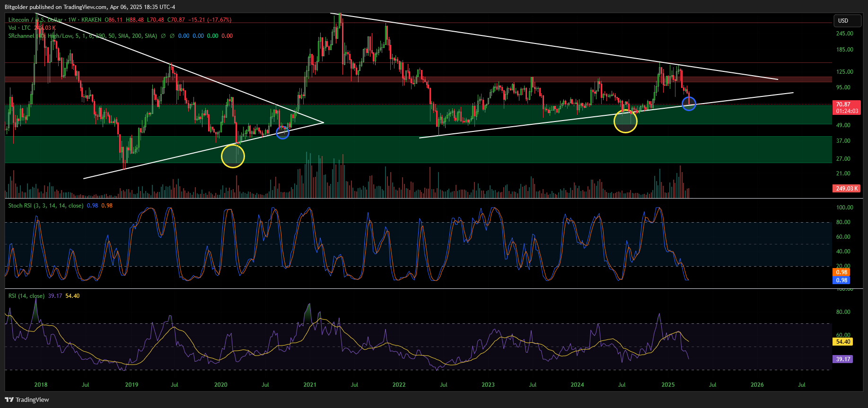868x408 pixels.
Task: Click the 2021 label on time axis
Action: click(x=310, y=385)
